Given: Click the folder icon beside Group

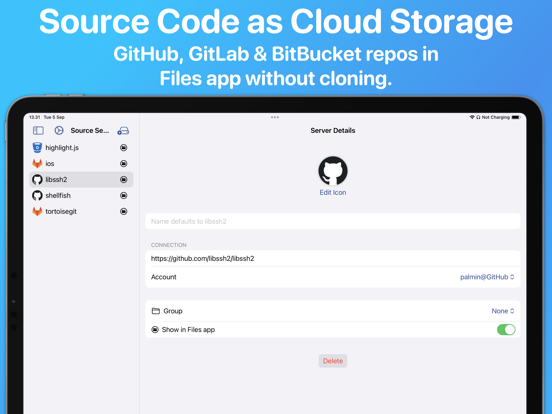Looking at the screenshot, I should point(156,311).
